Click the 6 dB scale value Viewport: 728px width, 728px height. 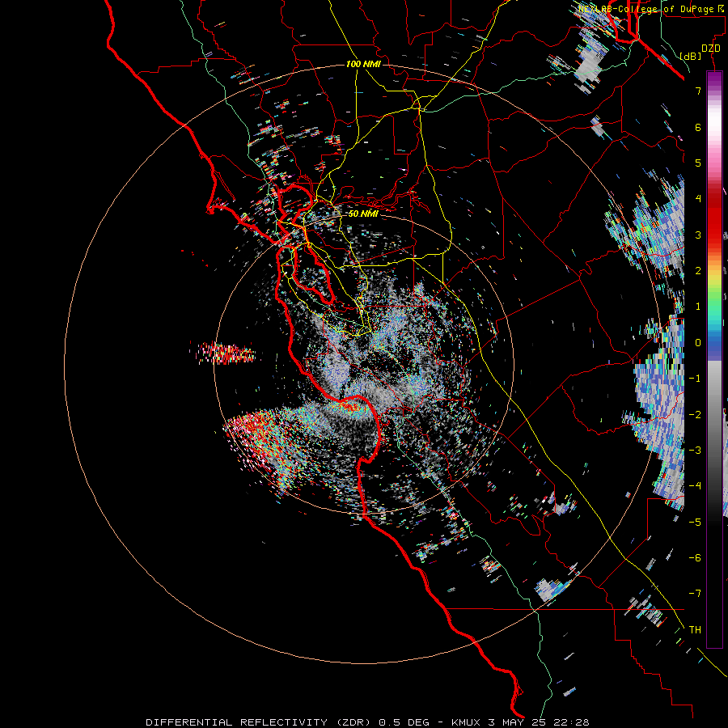(x=698, y=127)
